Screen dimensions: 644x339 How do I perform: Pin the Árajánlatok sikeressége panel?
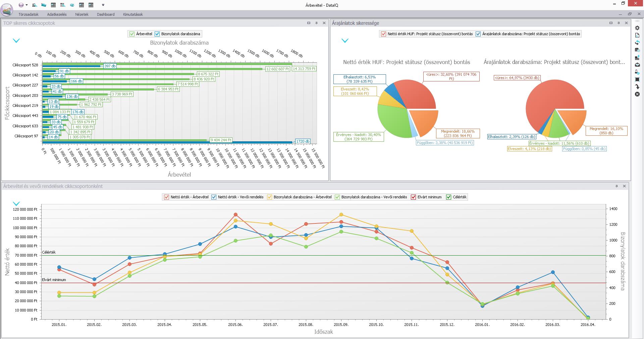point(619,23)
